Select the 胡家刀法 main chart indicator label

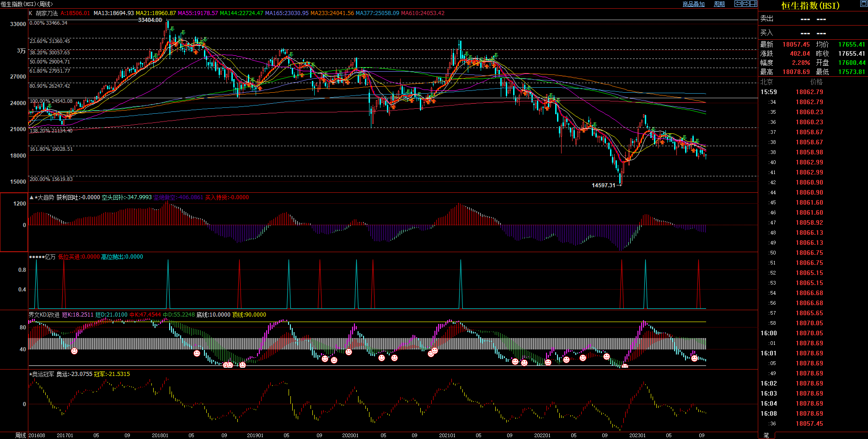[x=46, y=13]
